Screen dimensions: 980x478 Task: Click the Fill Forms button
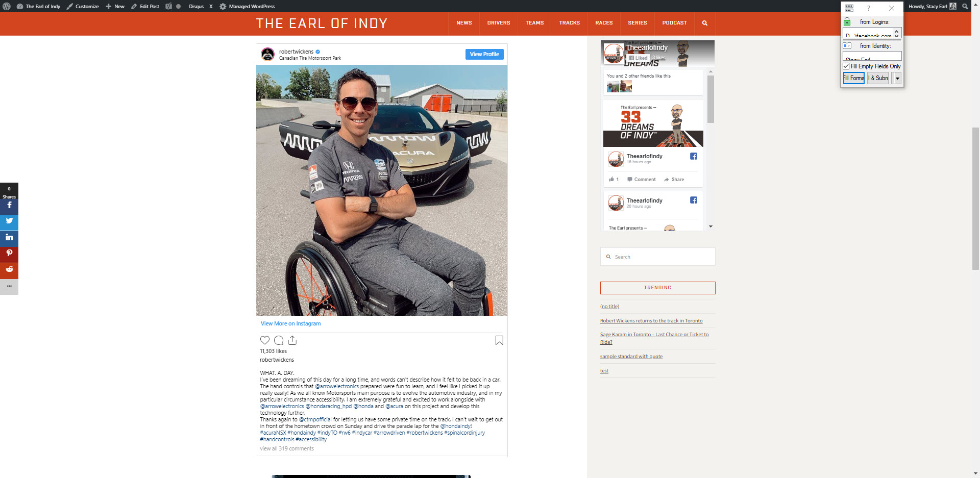tap(853, 78)
